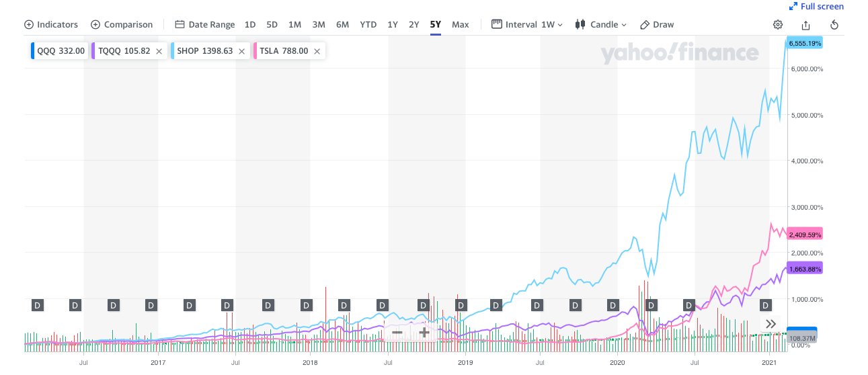
Task: Remove the TSLA comparison
Action: (317, 51)
